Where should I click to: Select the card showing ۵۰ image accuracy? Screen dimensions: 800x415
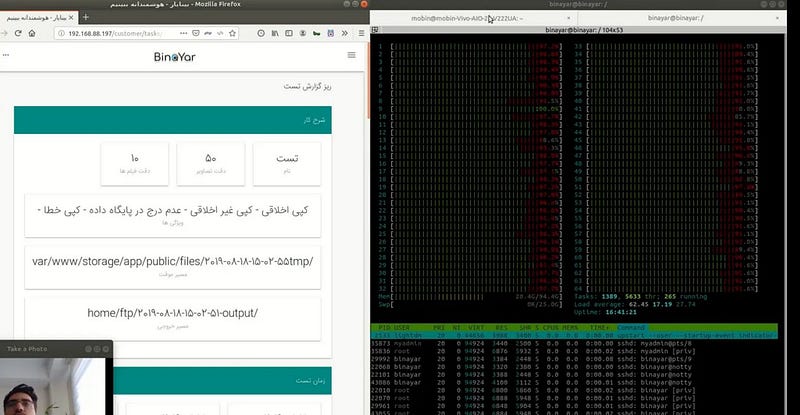tap(211, 163)
